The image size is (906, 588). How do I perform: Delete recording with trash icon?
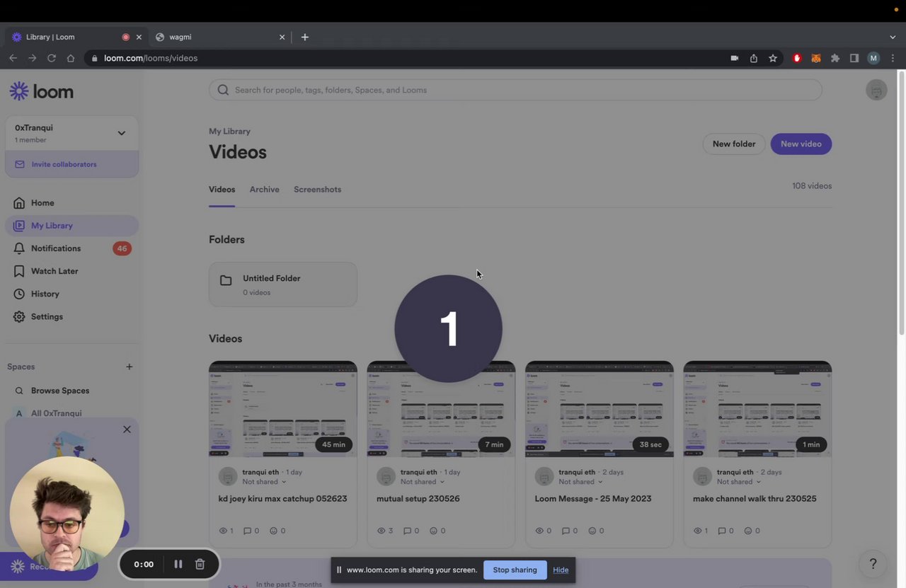[x=200, y=564]
